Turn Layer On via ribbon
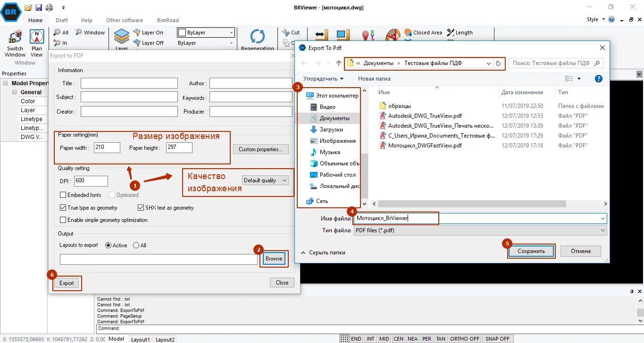The height and width of the screenshot is (343, 644). click(x=148, y=33)
